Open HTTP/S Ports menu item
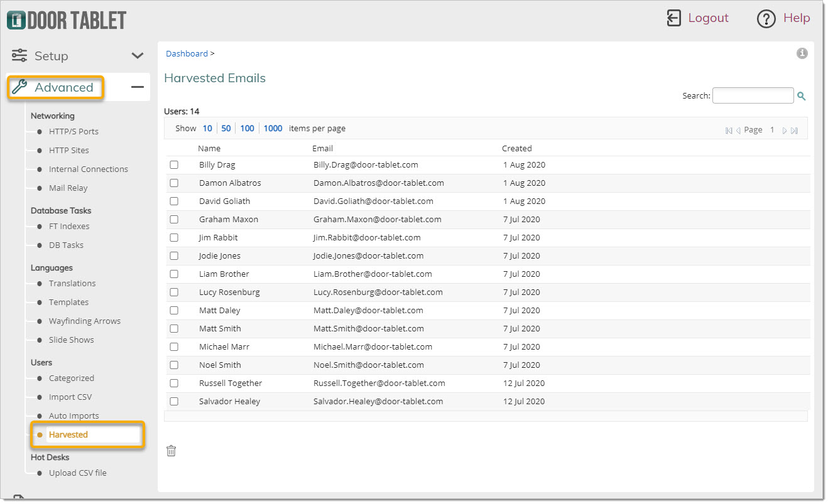 pos(74,131)
